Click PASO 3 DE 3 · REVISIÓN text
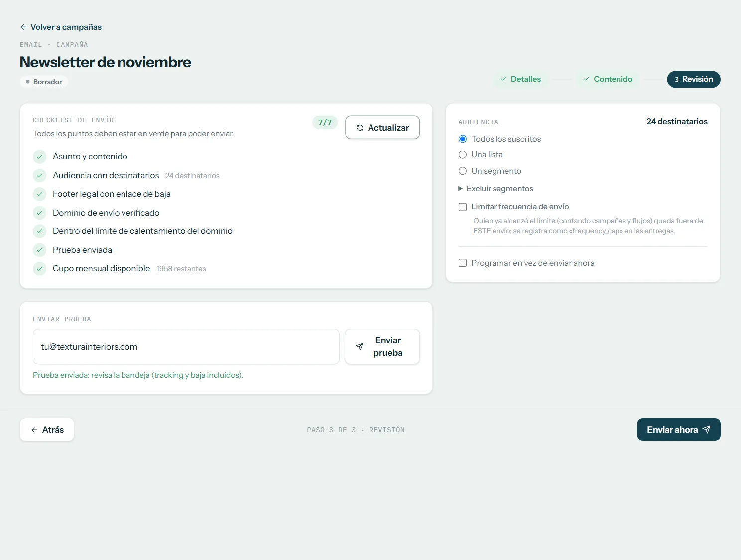 [x=356, y=430]
